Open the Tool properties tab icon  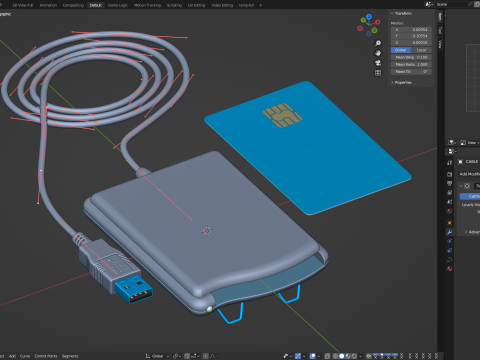pyautogui.click(x=450, y=163)
